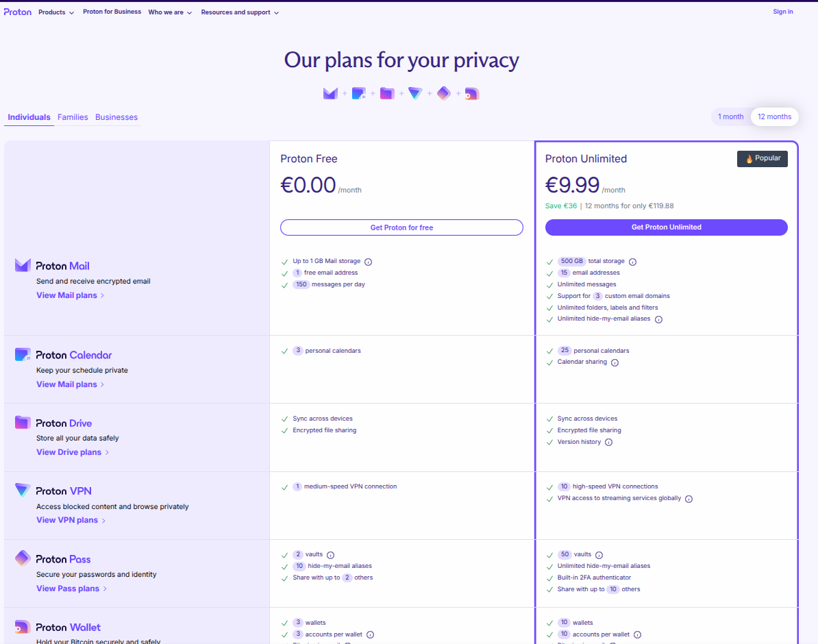Click the Proton Pass diamond icon
Image resolution: width=818 pixels, height=644 pixels.
coord(23,558)
